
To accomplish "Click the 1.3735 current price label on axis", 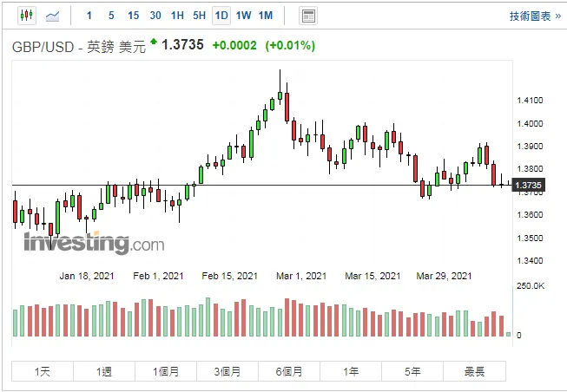I will point(528,186).
